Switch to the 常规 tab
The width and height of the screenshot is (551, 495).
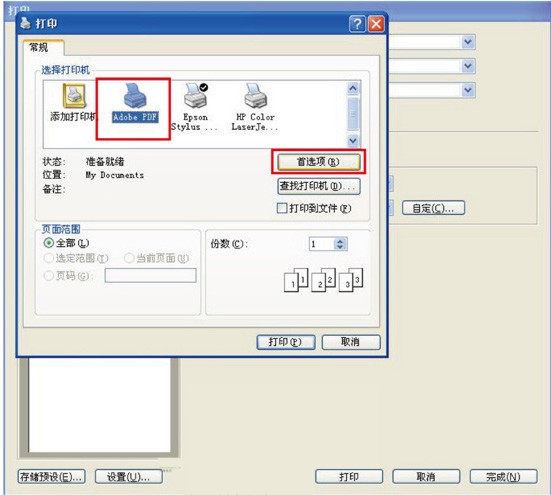[x=39, y=47]
